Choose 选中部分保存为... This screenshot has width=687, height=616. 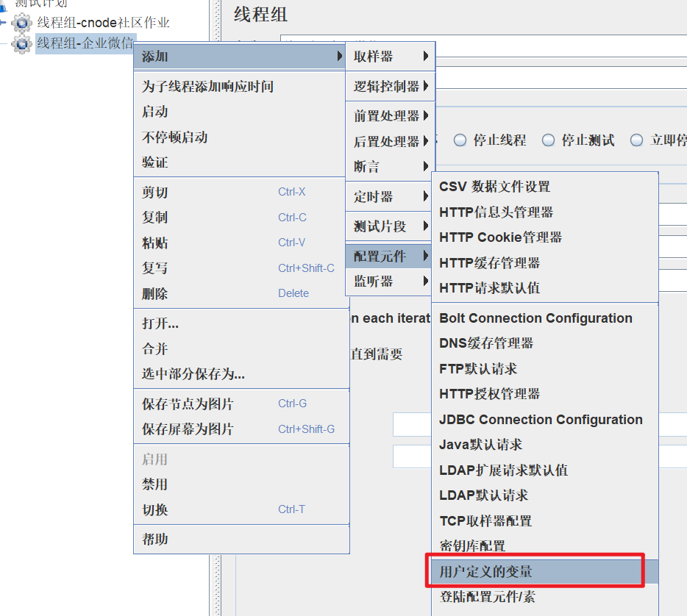pos(241,374)
